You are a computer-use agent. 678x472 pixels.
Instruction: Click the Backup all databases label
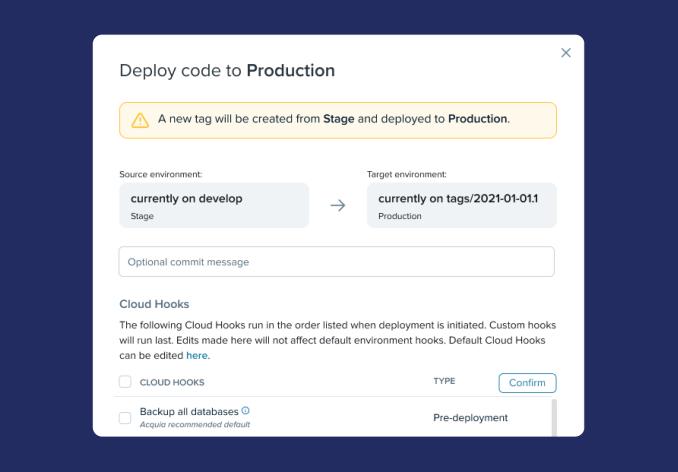189,411
